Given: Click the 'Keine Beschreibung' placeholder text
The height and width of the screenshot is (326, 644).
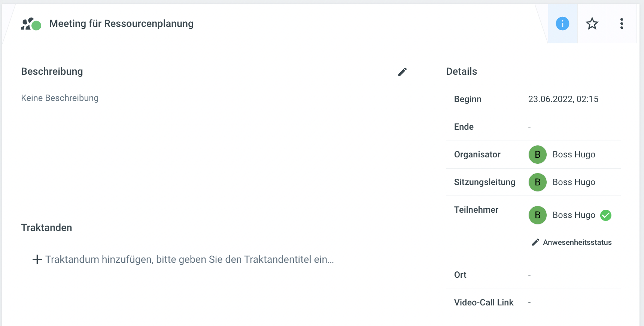Looking at the screenshot, I should pos(60,98).
